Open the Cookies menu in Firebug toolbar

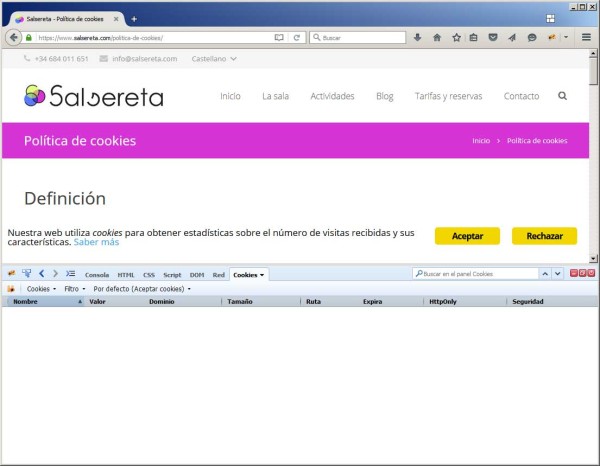(41, 289)
